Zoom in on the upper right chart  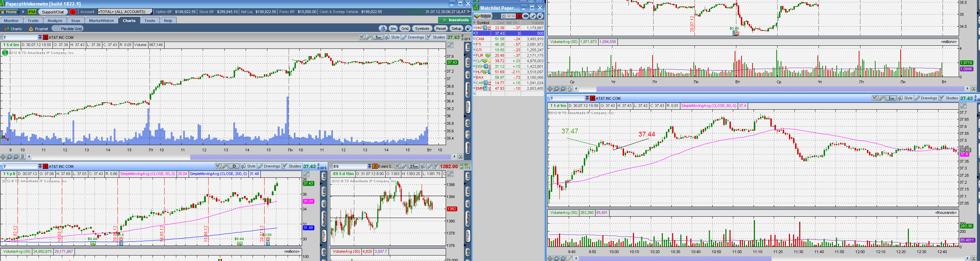coord(557,89)
